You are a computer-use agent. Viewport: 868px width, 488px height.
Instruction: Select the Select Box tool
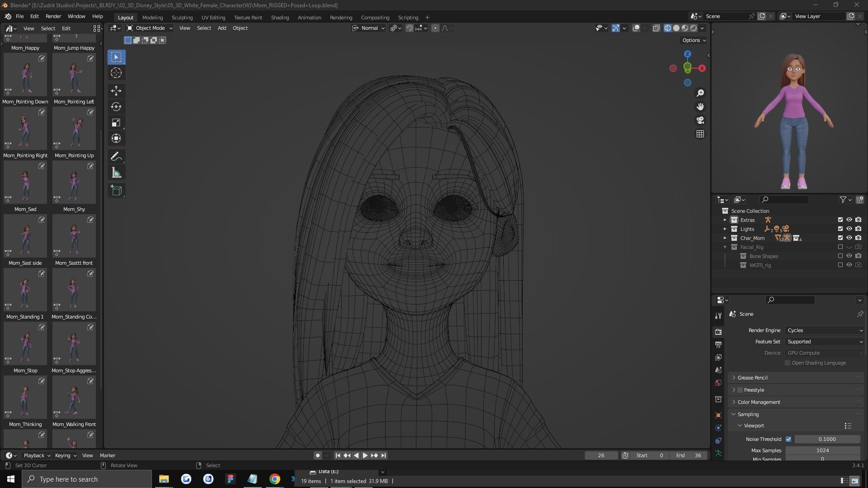tap(116, 57)
